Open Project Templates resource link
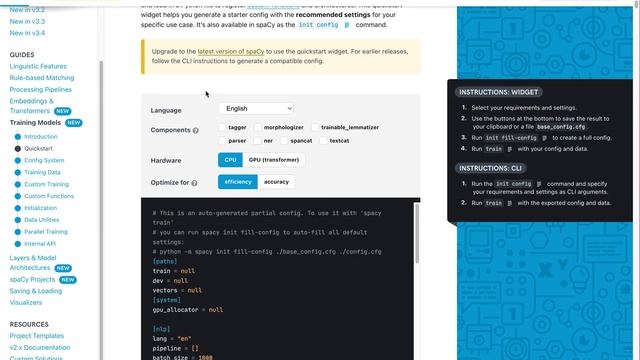Screen dimensions: 640x360 click(x=37, y=336)
